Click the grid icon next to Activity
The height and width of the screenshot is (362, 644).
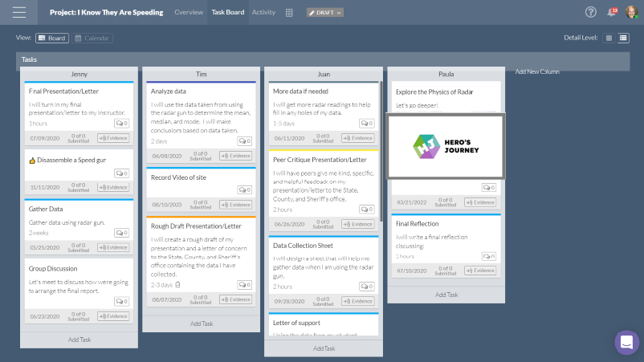pyautogui.click(x=289, y=13)
